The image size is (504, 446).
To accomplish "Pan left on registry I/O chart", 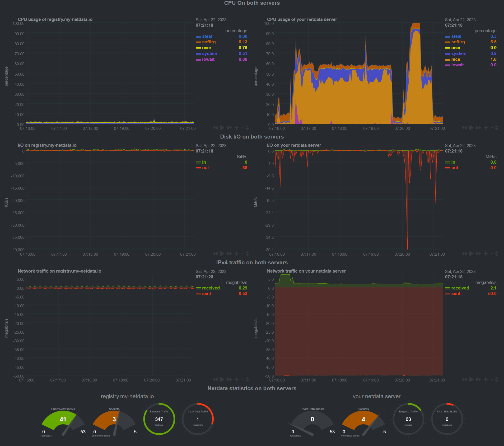I will [x=215, y=254].
